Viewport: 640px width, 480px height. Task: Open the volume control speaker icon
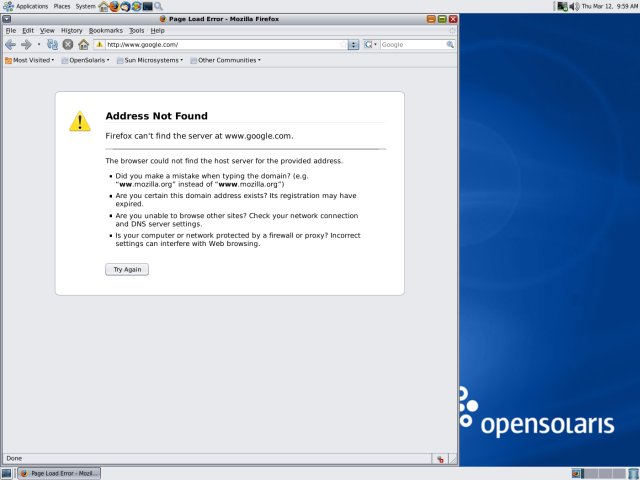tap(574, 7)
